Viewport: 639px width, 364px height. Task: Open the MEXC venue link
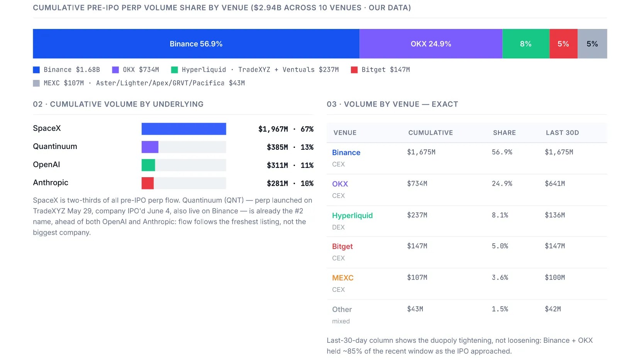pyautogui.click(x=343, y=278)
